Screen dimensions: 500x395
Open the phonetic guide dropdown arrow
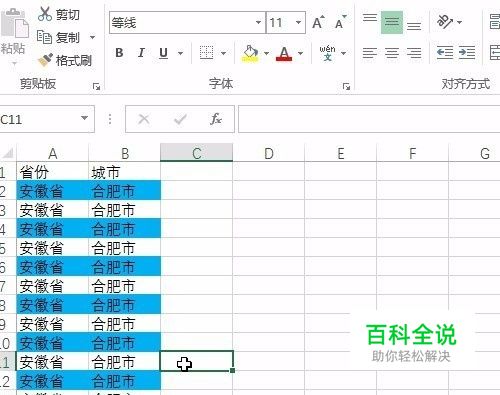point(344,53)
